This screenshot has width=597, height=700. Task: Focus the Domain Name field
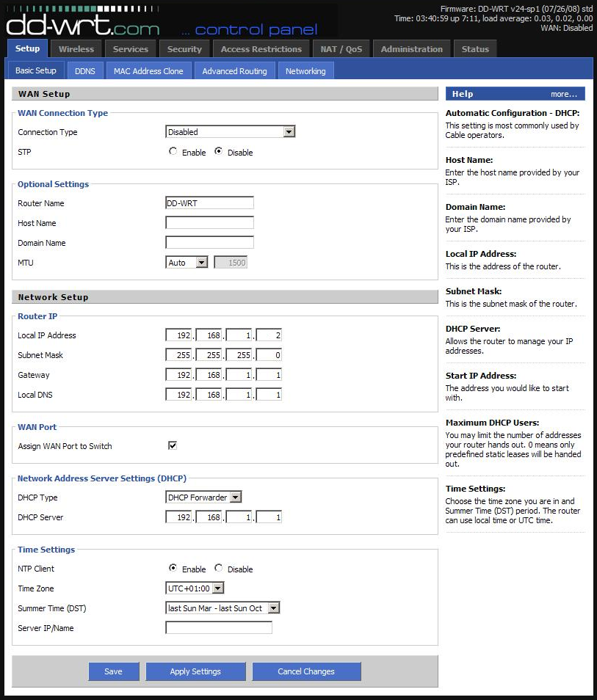point(209,242)
